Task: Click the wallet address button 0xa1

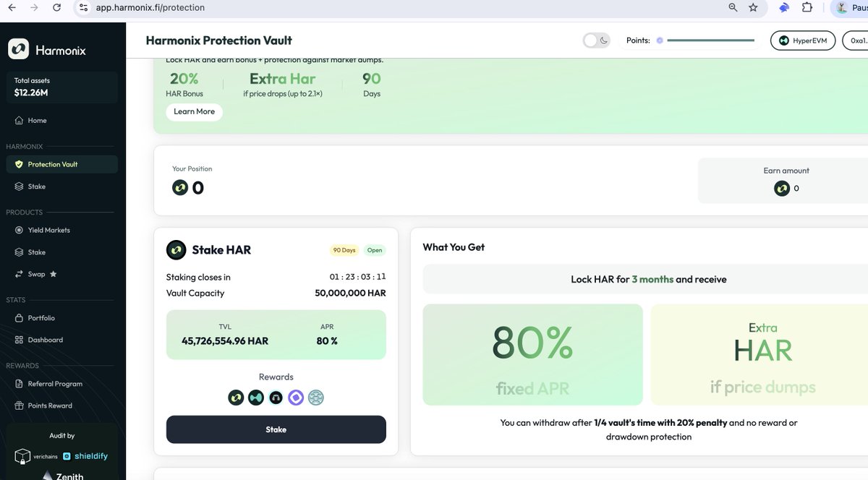Action: (856, 40)
